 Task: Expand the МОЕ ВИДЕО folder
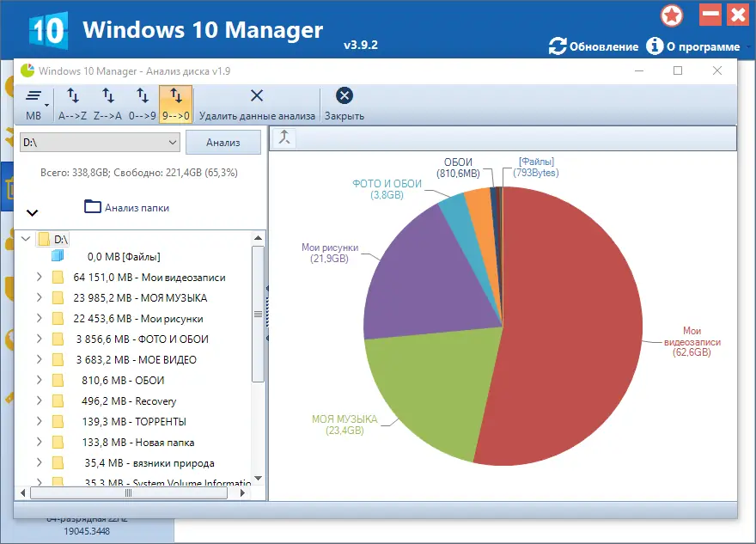(x=39, y=359)
